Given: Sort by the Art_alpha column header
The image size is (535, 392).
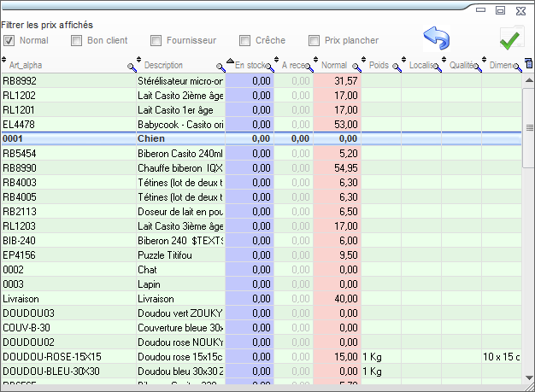Looking at the screenshot, I should 60,65.
